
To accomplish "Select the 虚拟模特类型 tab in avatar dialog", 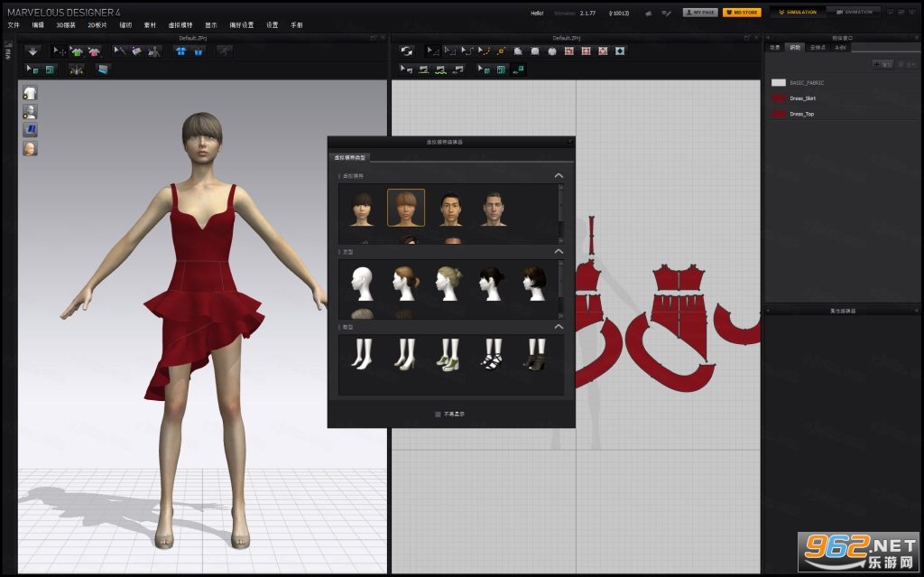I will 350,157.
